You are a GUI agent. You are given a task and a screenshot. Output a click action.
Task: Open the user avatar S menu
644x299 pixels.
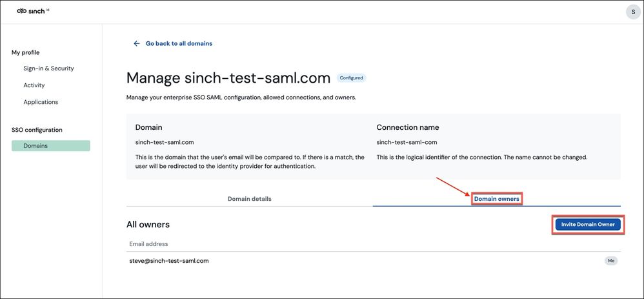click(x=633, y=12)
